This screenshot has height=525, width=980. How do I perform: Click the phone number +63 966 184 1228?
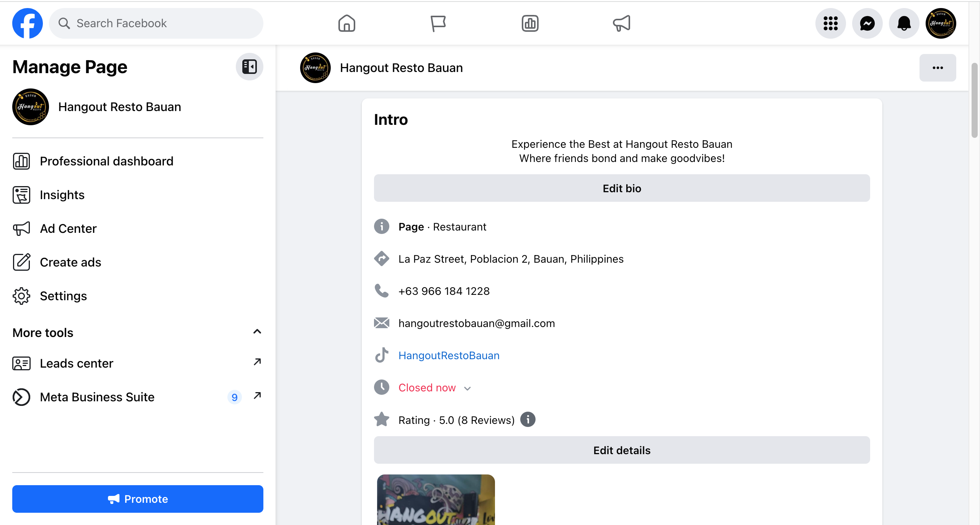pos(444,291)
